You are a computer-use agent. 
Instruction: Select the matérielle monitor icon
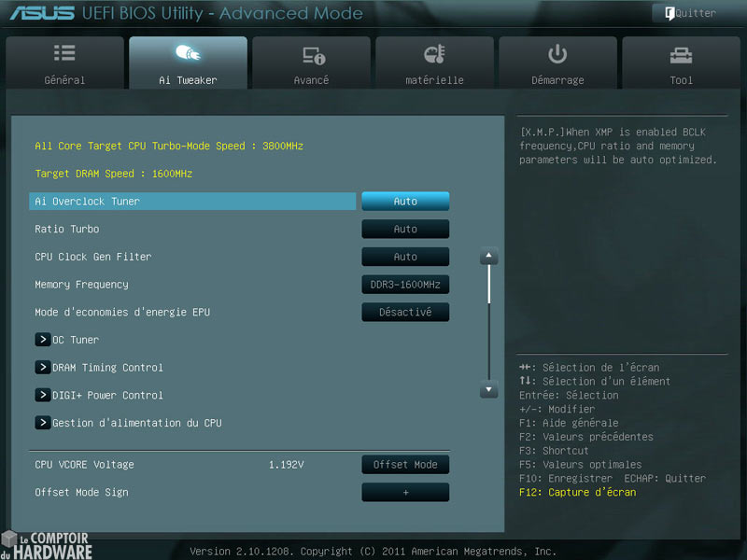click(x=434, y=53)
